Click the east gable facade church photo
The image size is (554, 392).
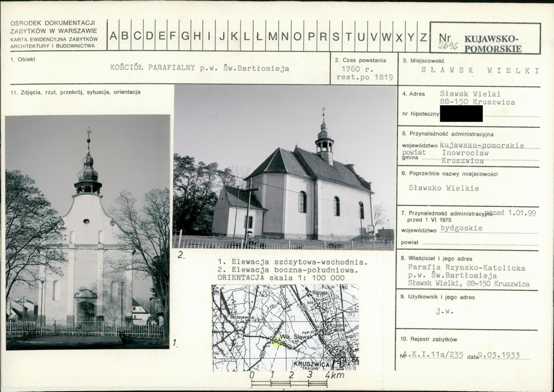click(88, 232)
